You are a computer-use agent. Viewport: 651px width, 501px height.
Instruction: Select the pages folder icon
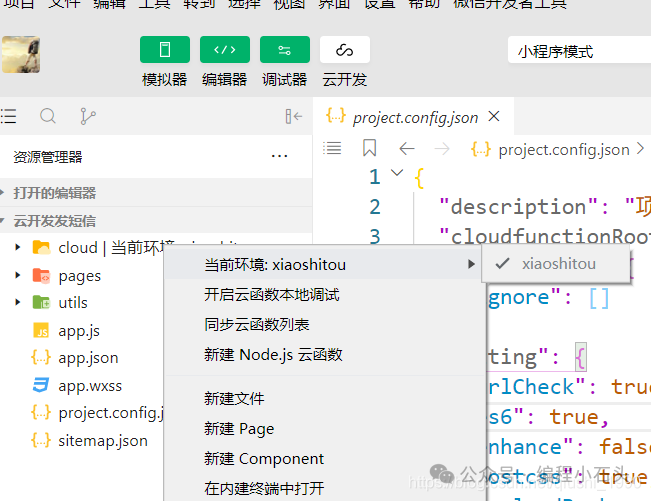pyautogui.click(x=41, y=275)
